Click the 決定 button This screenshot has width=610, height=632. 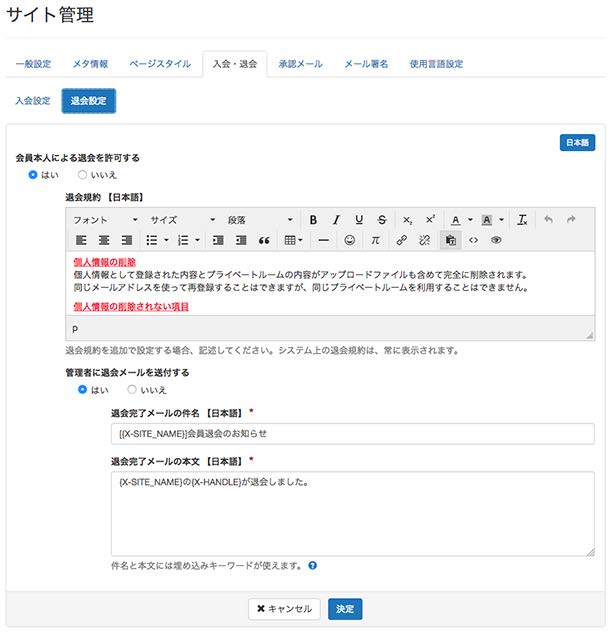click(345, 609)
